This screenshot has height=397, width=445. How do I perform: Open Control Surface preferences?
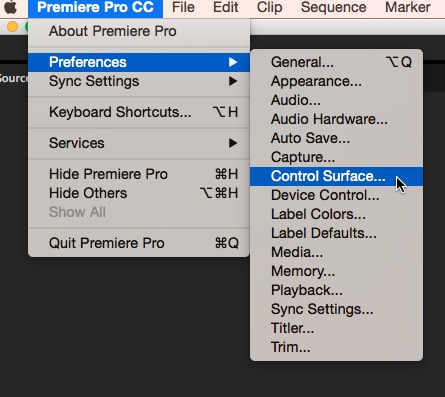pyautogui.click(x=336, y=176)
